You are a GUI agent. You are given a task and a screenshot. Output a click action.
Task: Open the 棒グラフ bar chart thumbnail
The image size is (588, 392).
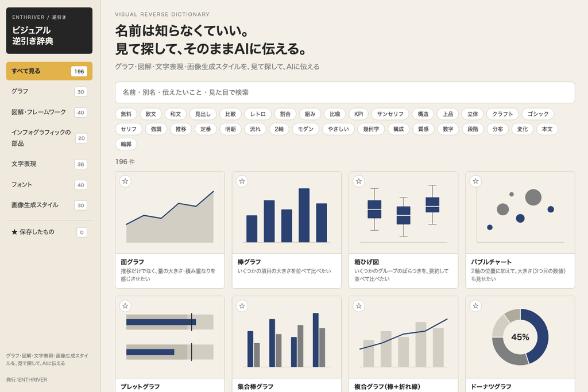click(x=287, y=212)
